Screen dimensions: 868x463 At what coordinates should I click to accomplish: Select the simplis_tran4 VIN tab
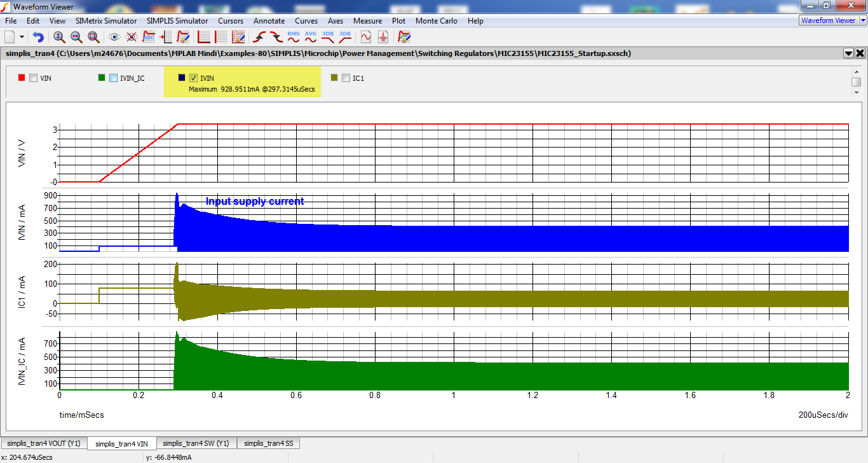tap(122, 444)
